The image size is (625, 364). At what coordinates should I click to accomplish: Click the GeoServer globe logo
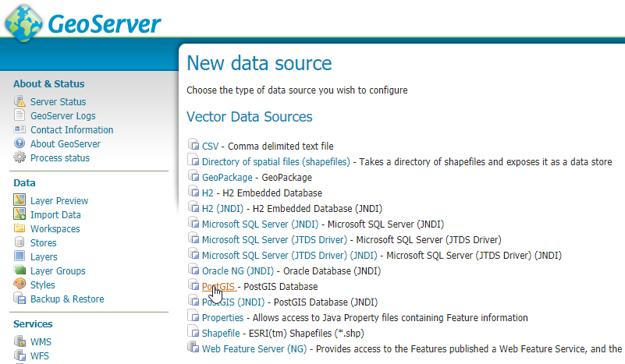(23, 23)
